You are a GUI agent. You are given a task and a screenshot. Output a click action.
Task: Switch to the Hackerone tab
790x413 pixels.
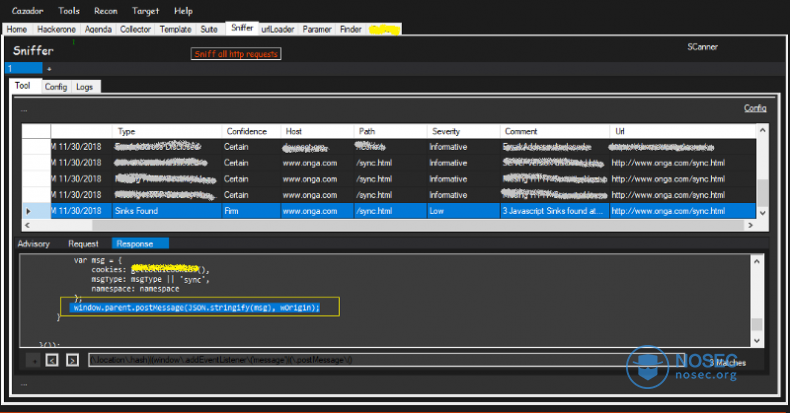(x=56, y=29)
